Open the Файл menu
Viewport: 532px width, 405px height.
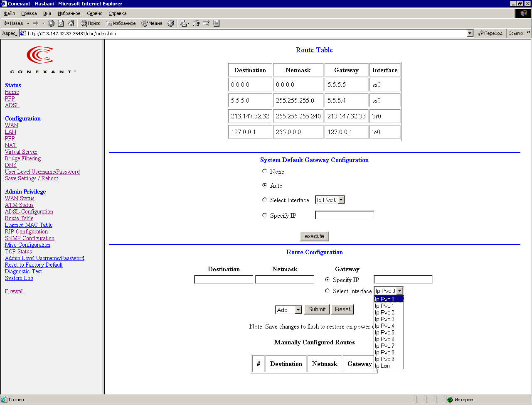9,13
